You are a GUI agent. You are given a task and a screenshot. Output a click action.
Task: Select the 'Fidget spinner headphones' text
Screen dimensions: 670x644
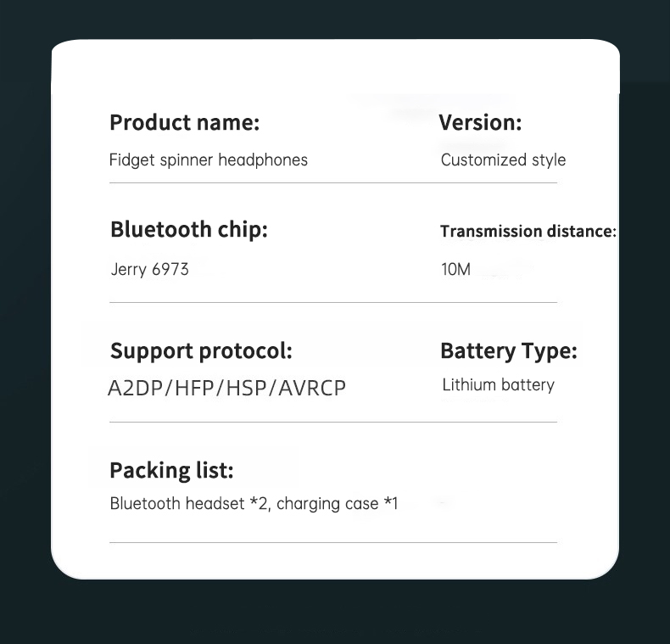[209, 160]
